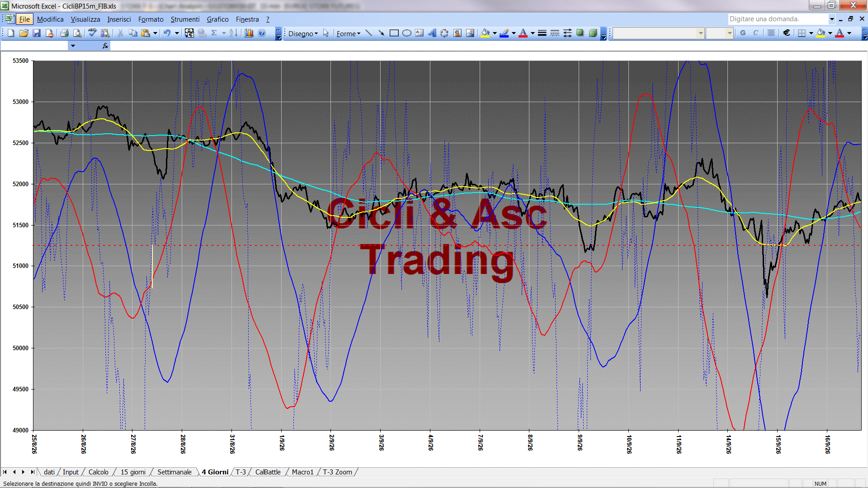Open the Disegno drawing dropdown
Image resolution: width=868 pixels, height=488 pixels.
click(303, 33)
